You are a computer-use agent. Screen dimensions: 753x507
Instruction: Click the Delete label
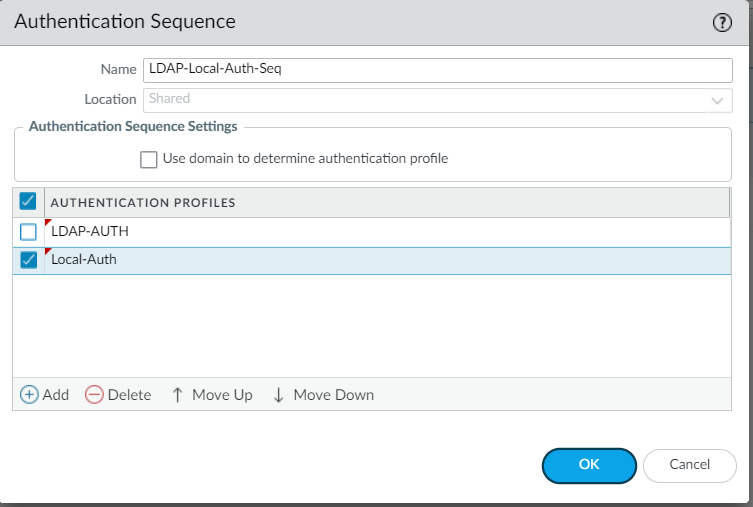coord(129,395)
